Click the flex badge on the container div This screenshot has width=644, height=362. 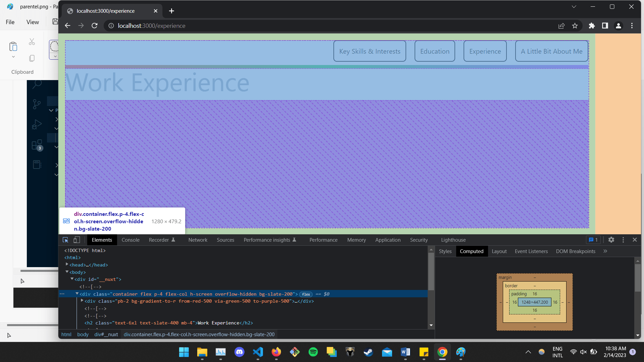pos(306,294)
